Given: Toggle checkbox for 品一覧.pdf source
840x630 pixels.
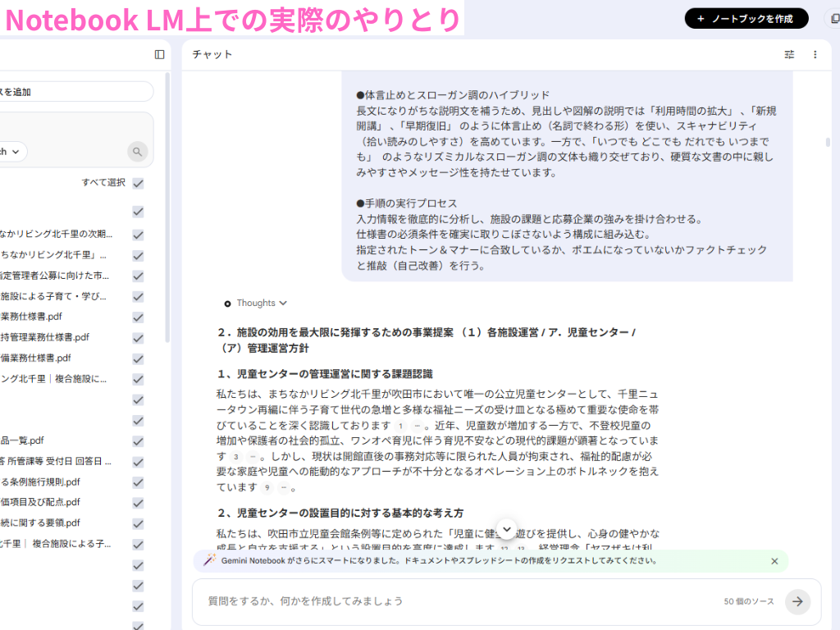Looking at the screenshot, I should [138, 441].
